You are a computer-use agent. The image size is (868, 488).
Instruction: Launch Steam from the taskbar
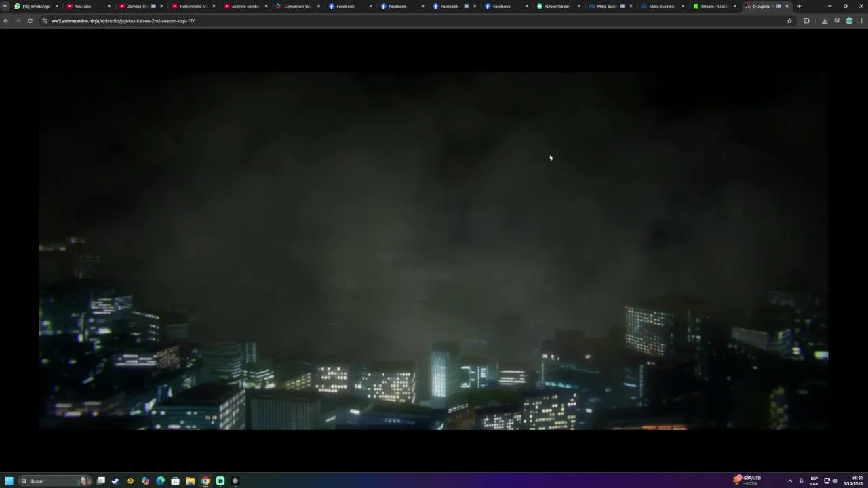[115, 481]
